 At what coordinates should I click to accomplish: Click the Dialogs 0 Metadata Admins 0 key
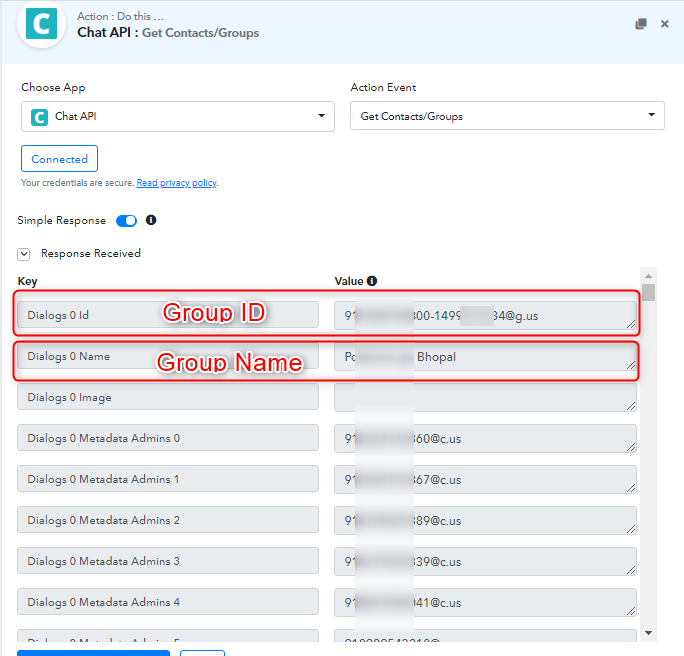coord(168,438)
